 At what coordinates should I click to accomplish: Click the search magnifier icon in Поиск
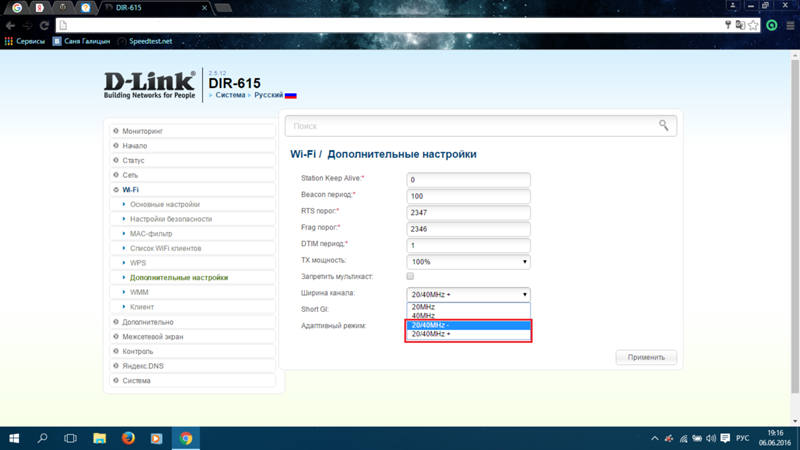[x=663, y=126]
